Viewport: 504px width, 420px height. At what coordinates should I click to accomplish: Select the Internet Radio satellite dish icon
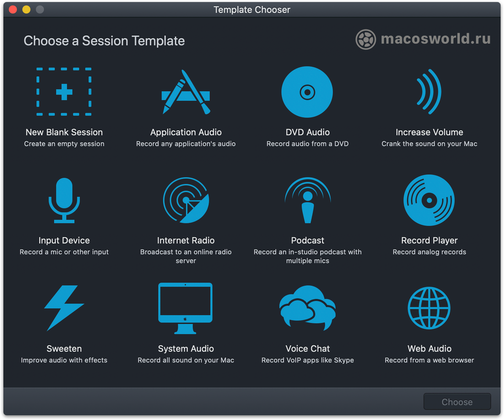tap(186, 200)
